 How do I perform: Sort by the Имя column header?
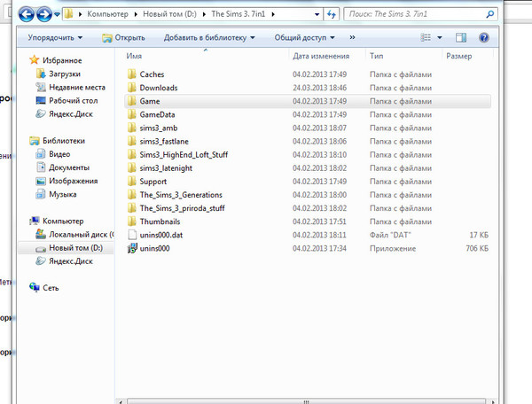tap(134, 56)
